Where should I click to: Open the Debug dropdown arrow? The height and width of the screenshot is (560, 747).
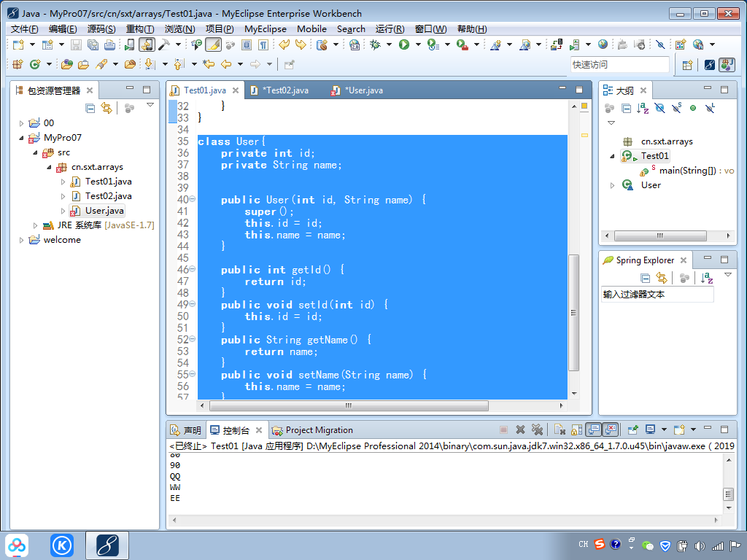389,44
